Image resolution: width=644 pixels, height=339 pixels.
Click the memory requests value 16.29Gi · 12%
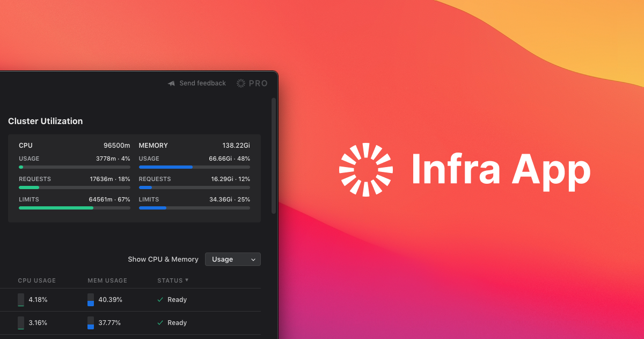230,179
